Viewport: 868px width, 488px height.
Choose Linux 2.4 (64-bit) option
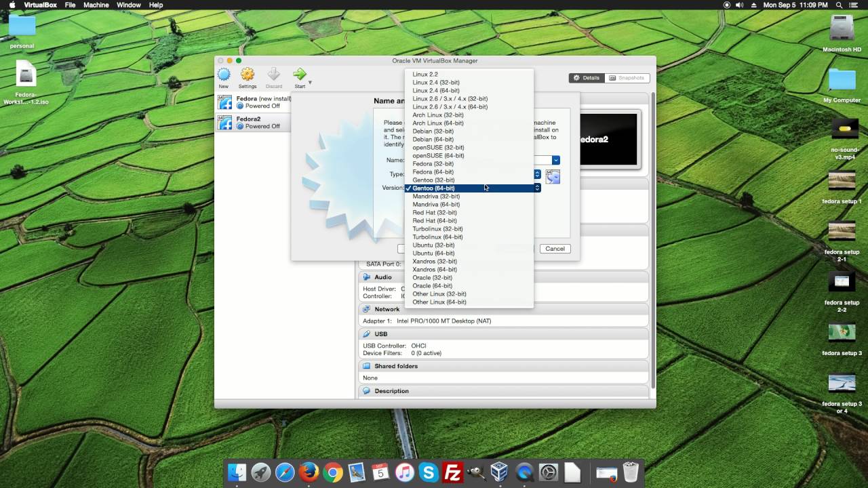[x=469, y=90]
